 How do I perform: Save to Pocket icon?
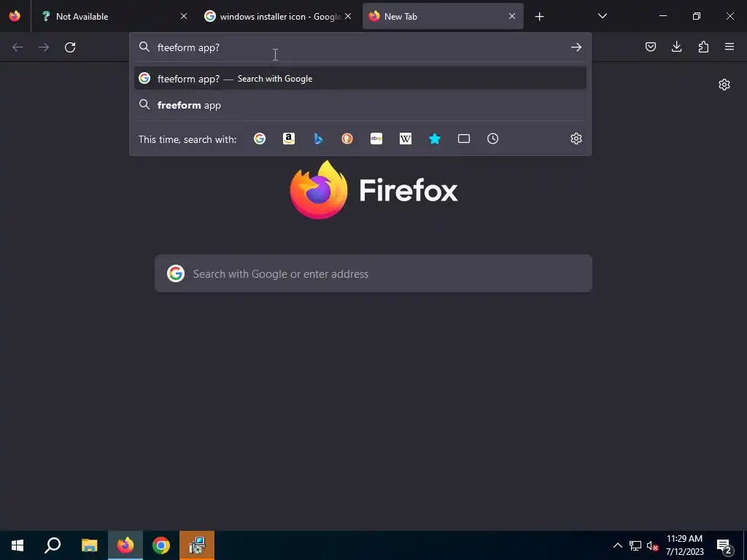tap(650, 47)
